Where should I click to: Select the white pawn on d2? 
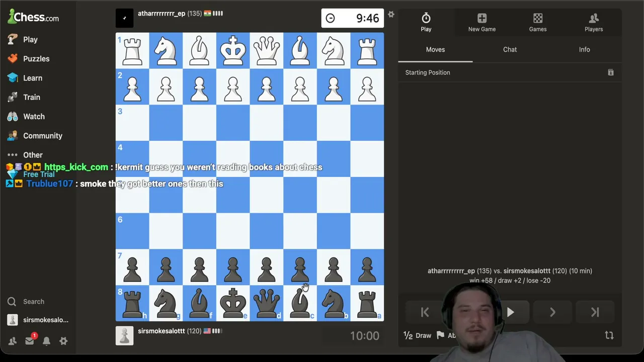(x=267, y=87)
